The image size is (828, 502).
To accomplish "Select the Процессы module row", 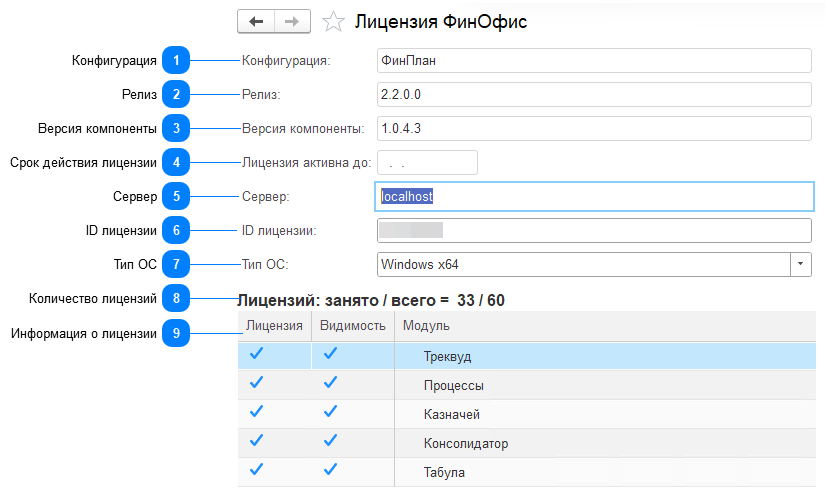I will click(527, 385).
